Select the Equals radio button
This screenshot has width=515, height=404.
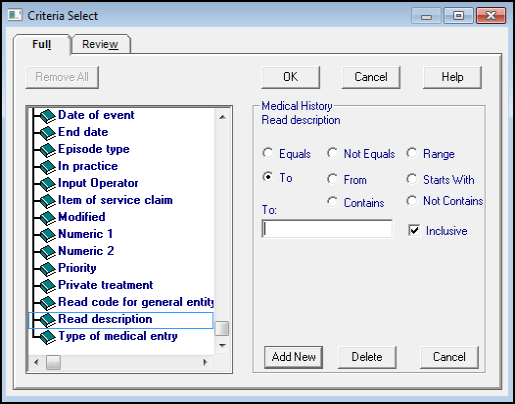(268, 153)
